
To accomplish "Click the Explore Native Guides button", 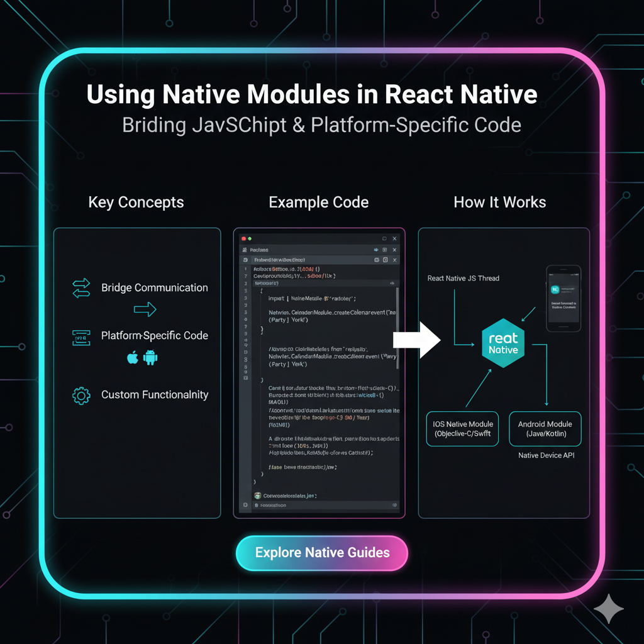I will (321, 553).
